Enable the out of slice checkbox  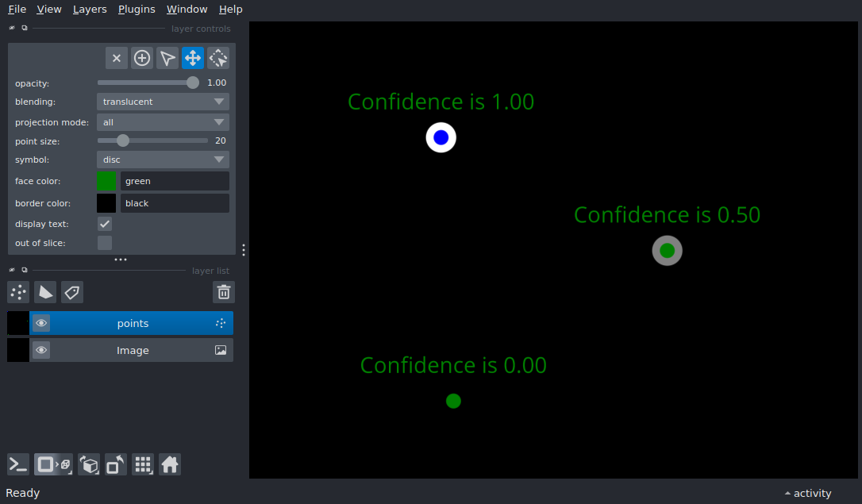(105, 243)
